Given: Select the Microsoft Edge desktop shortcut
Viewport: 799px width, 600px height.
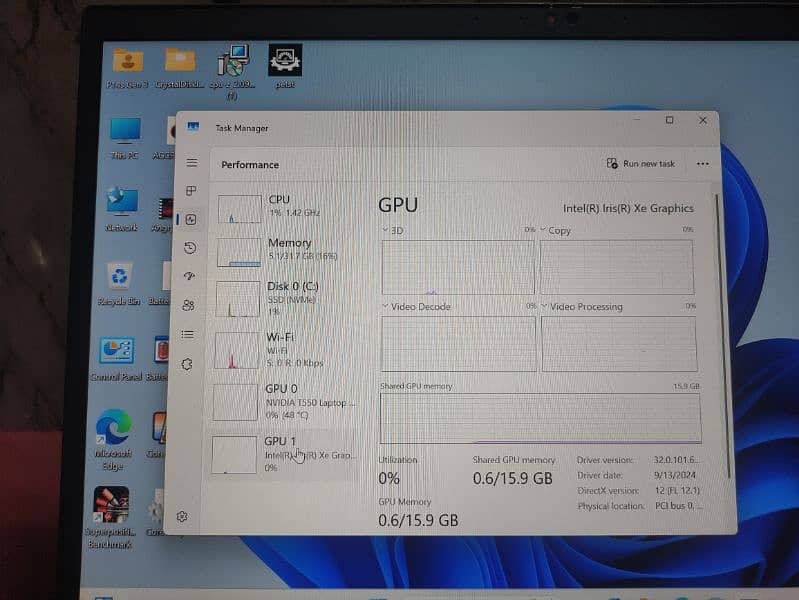Looking at the screenshot, I should [113, 439].
